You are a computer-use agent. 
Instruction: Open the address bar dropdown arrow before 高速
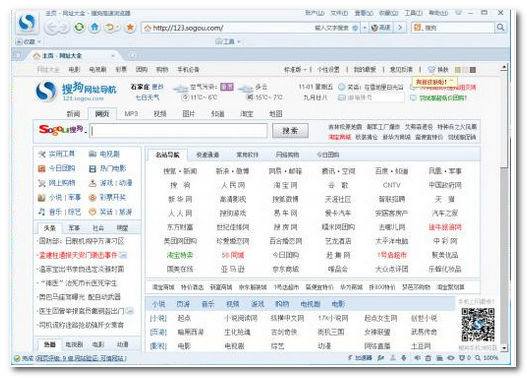click(x=364, y=28)
